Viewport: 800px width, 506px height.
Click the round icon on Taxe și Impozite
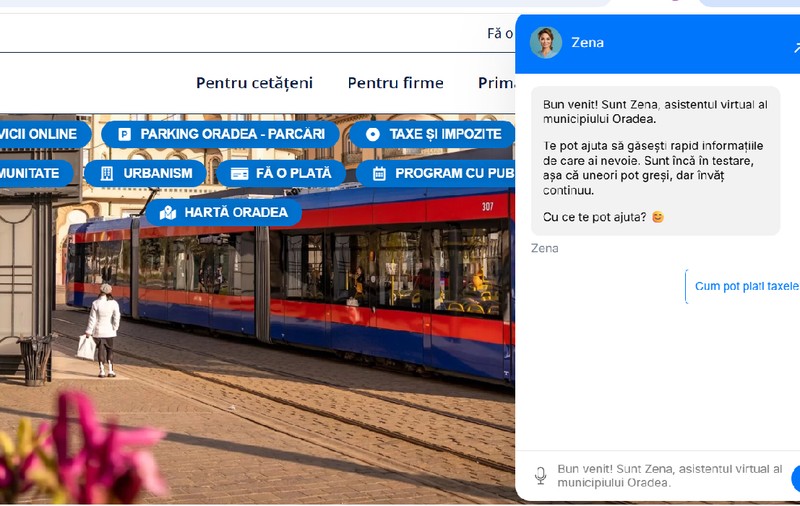[x=373, y=134]
